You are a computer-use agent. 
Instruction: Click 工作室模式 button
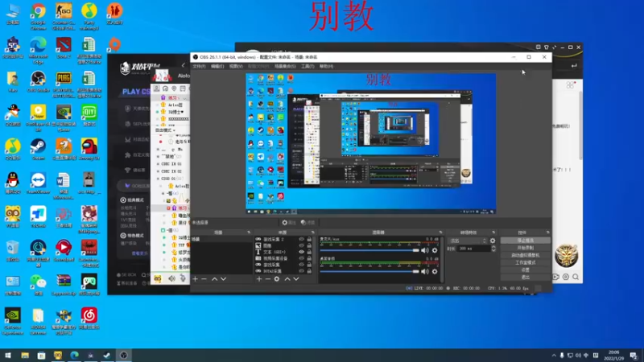pyautogui.click(x=526, y=263)
